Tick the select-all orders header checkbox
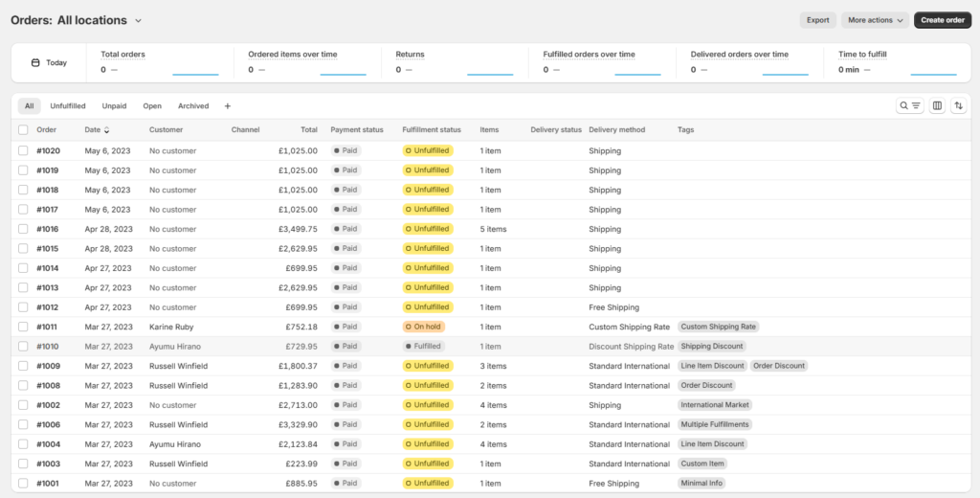980x498 pixels. [23, 129]
